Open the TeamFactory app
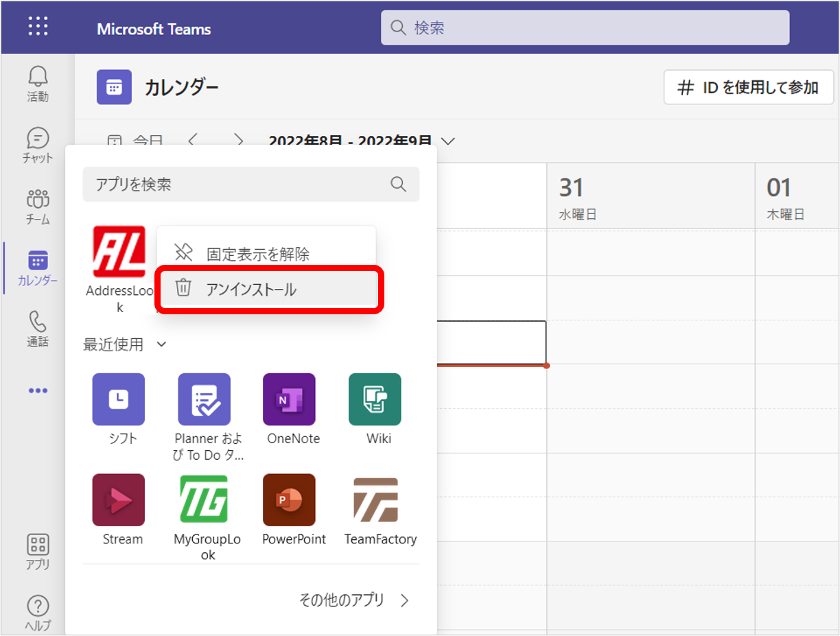The height and width of the screenshot is (636, 840). tap(375, 499)
